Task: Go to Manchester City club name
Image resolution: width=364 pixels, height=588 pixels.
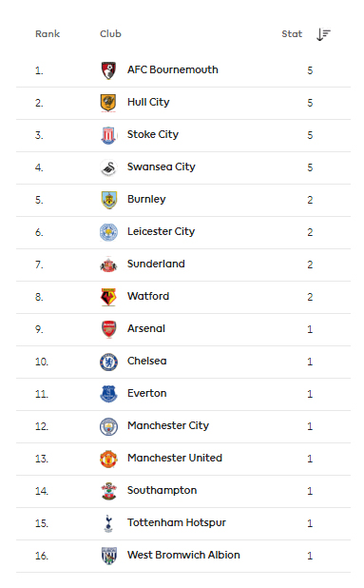Action: coord(168,425)
